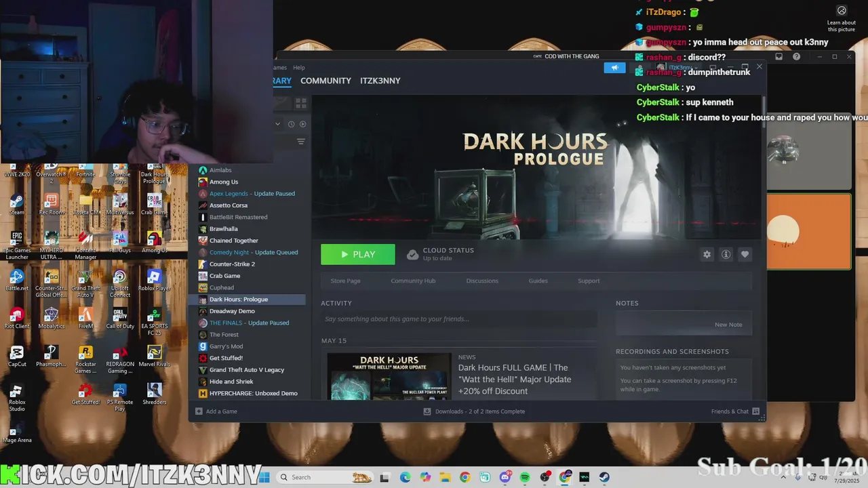Open Battle.net desktop shortcut

pyautogui.click(x=17, y=280)
